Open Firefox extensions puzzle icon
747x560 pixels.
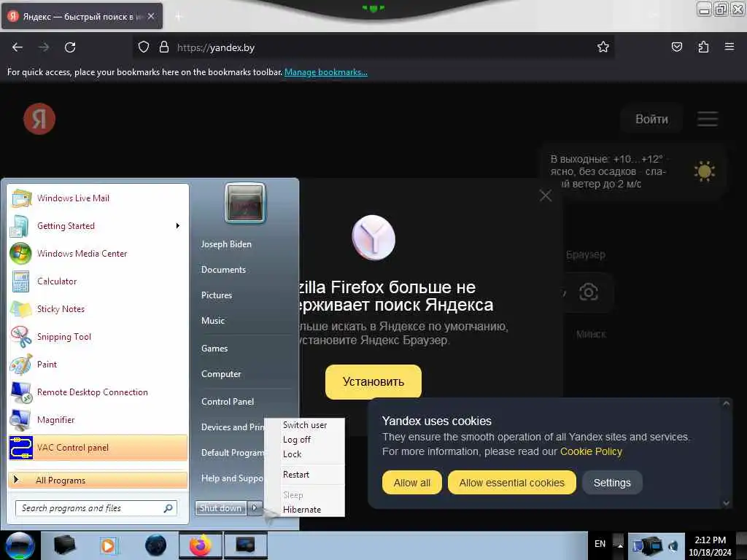(x=703, y=47)
